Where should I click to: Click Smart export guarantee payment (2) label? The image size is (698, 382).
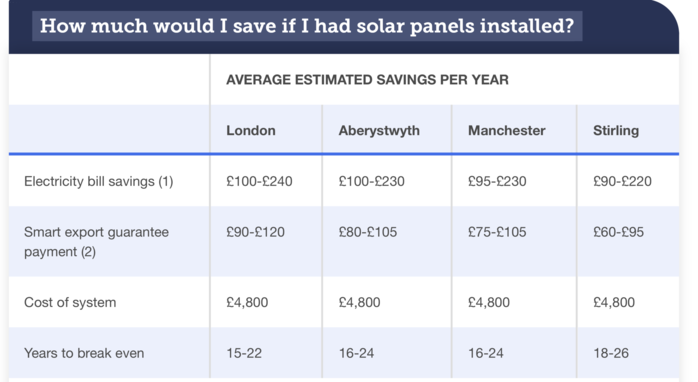[x=96, y=242]
